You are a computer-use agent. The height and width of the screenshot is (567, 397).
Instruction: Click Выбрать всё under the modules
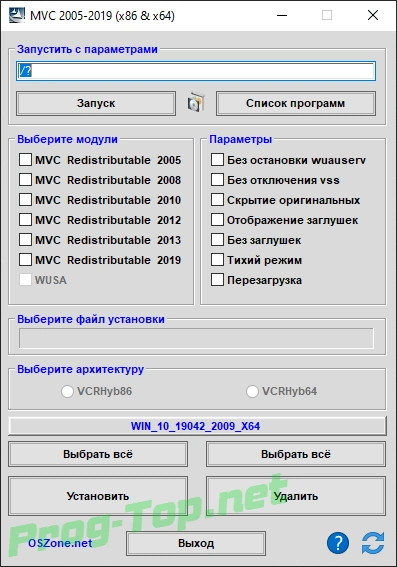(98, 454)
